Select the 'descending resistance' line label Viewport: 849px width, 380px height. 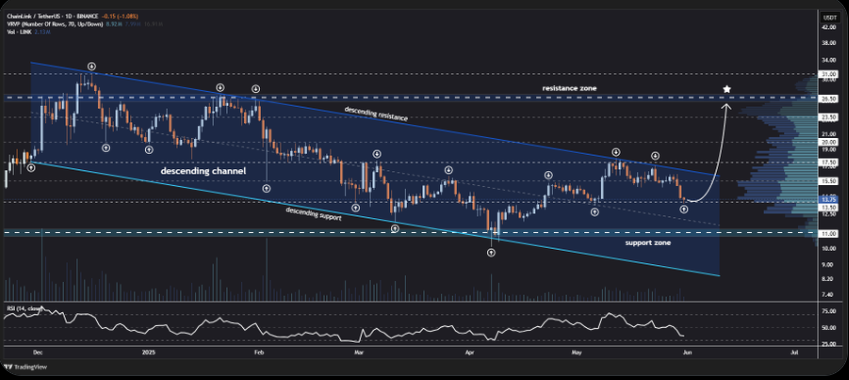pyautogui.click(x=376, y=113)
